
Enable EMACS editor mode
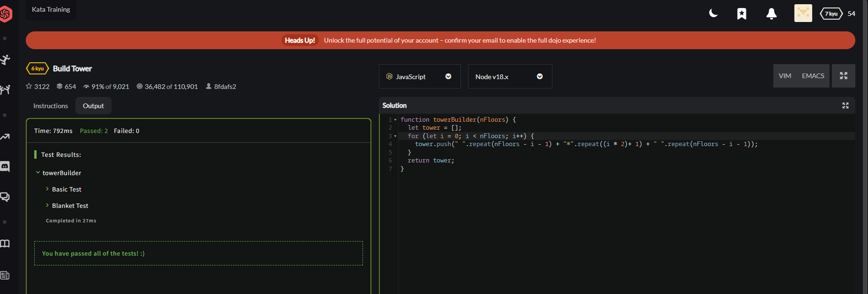tap(813, 76)
